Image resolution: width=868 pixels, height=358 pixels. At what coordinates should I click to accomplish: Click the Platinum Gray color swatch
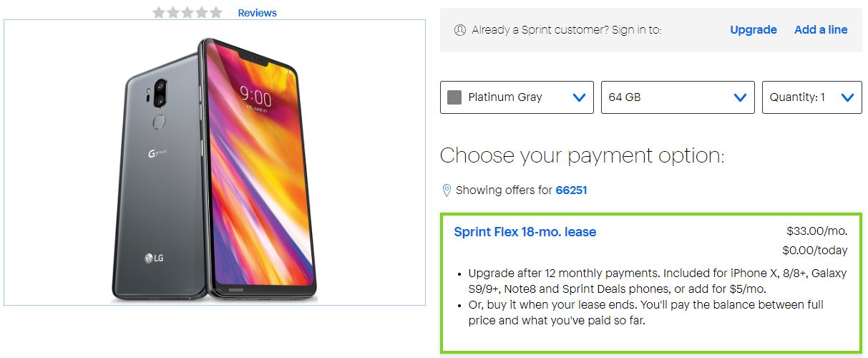click(454, 97)
